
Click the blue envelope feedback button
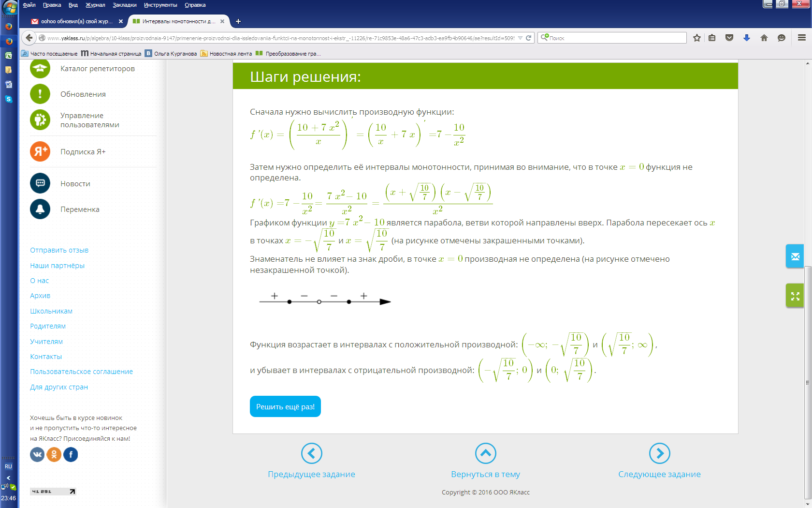[x=795, y=256]
